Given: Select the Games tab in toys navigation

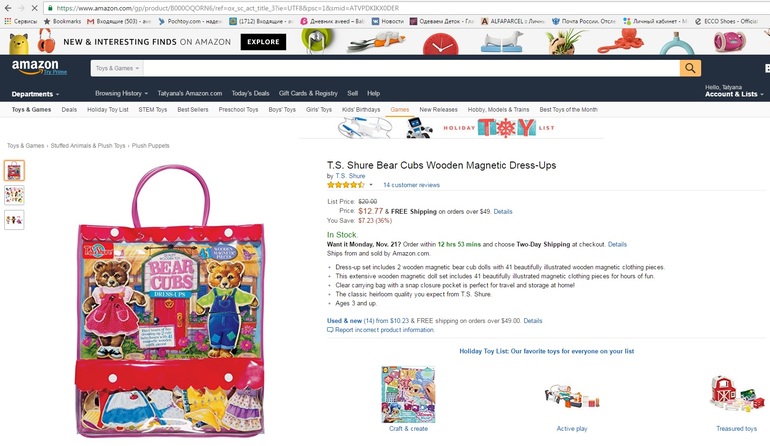Looking at the screenshot, I should coord(400,109).
